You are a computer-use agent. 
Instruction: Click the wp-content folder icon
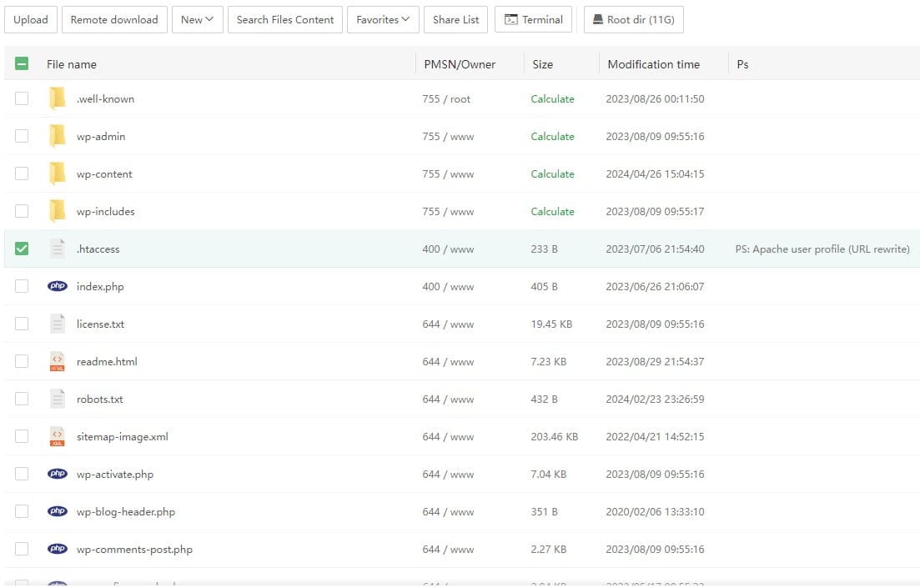[x=57, y=173]
